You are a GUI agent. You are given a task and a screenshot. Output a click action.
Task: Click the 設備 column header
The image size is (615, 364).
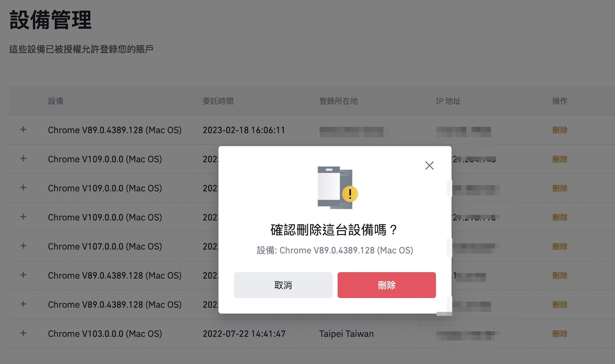[x=56, y=101]
